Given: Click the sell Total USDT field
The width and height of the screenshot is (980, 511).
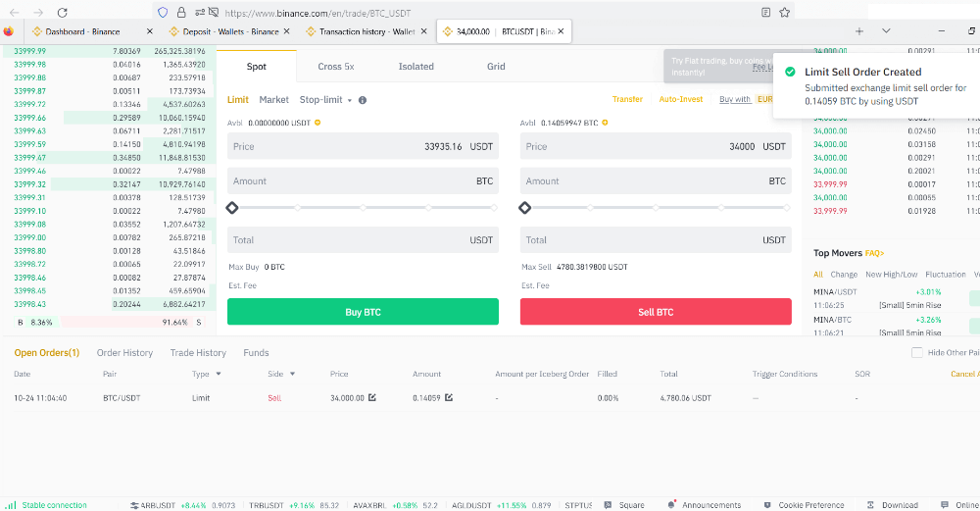Looking at the screenshot, I should click(x=656, y=239).
